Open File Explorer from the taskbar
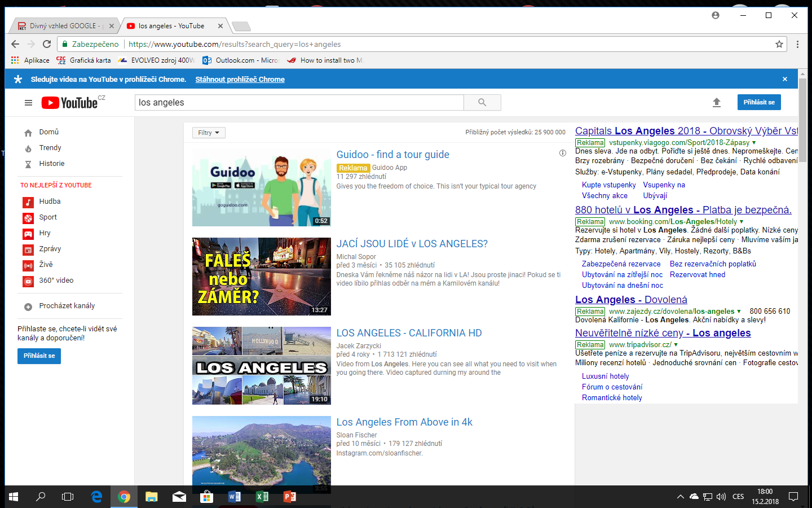Image resolution: width=812 pixels, height=508 pixels. click(151, 497)
